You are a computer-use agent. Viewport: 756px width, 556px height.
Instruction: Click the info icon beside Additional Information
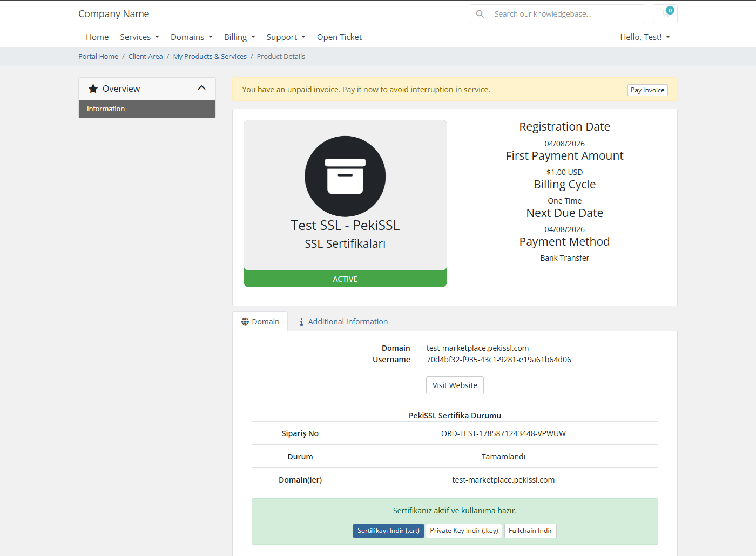tap(301, 322)
